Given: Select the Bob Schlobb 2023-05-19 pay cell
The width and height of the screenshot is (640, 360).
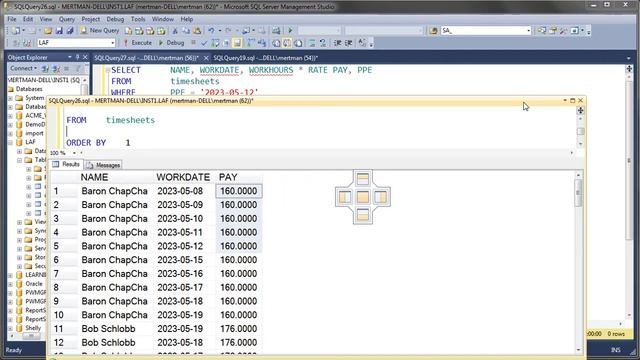Looking at the screenshot, I should click(239, 329).
